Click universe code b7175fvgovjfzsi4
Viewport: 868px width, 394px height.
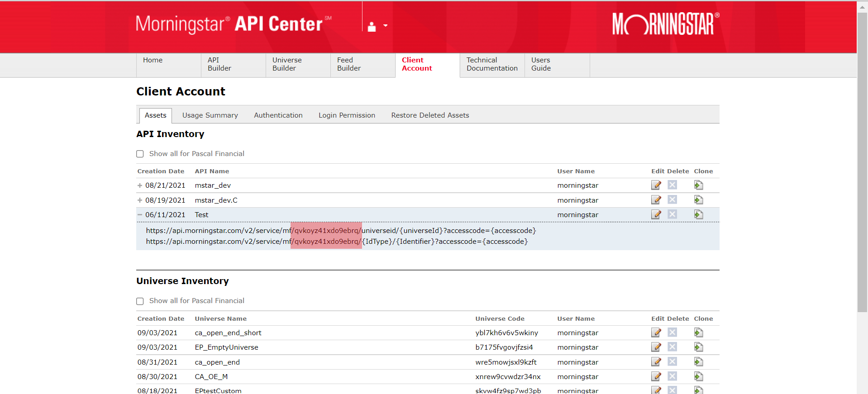pyautogui.click(x=504, y=347)
